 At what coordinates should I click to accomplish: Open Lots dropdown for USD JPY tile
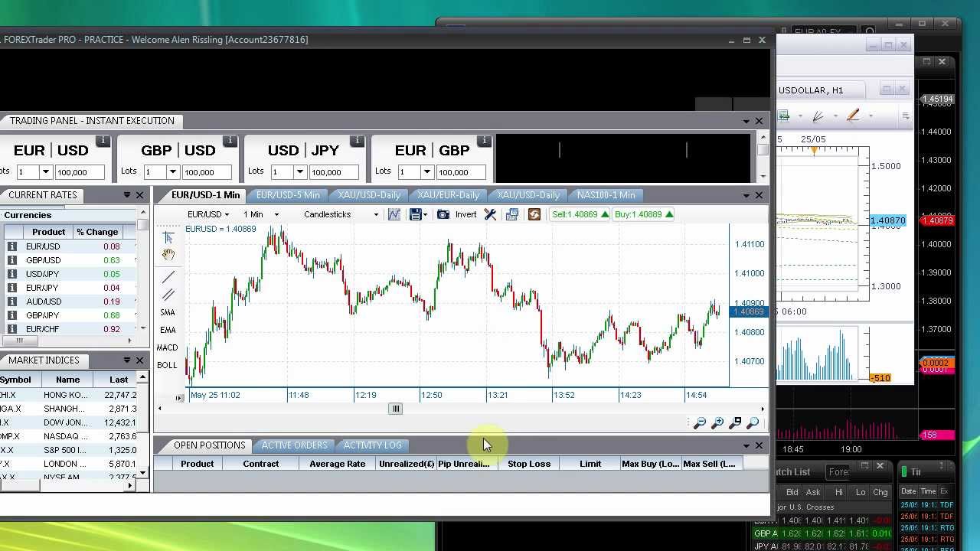[x=300, y=172]
